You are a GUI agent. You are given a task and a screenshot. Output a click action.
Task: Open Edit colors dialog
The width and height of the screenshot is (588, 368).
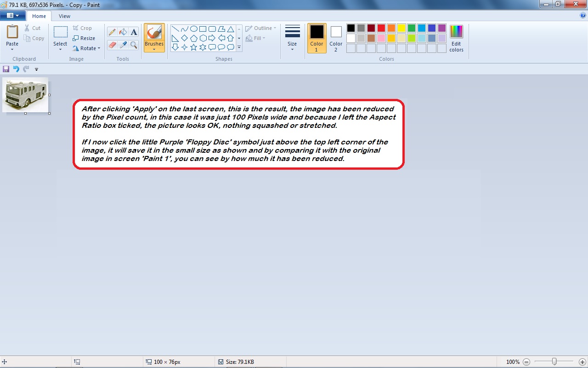[456, 38]
